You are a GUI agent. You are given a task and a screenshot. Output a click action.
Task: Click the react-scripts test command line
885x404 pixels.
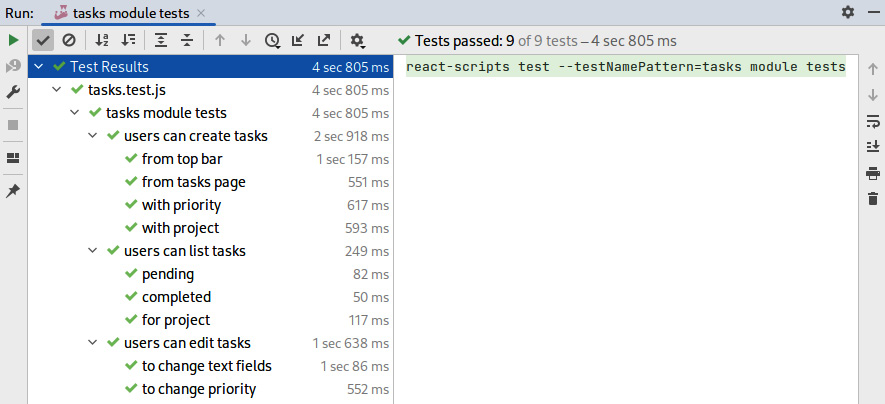pos(625,67)
